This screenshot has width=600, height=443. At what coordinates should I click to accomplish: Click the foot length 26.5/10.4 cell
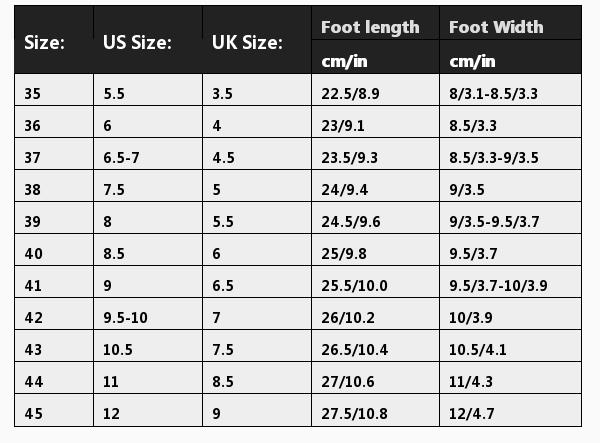click(354, 350)
